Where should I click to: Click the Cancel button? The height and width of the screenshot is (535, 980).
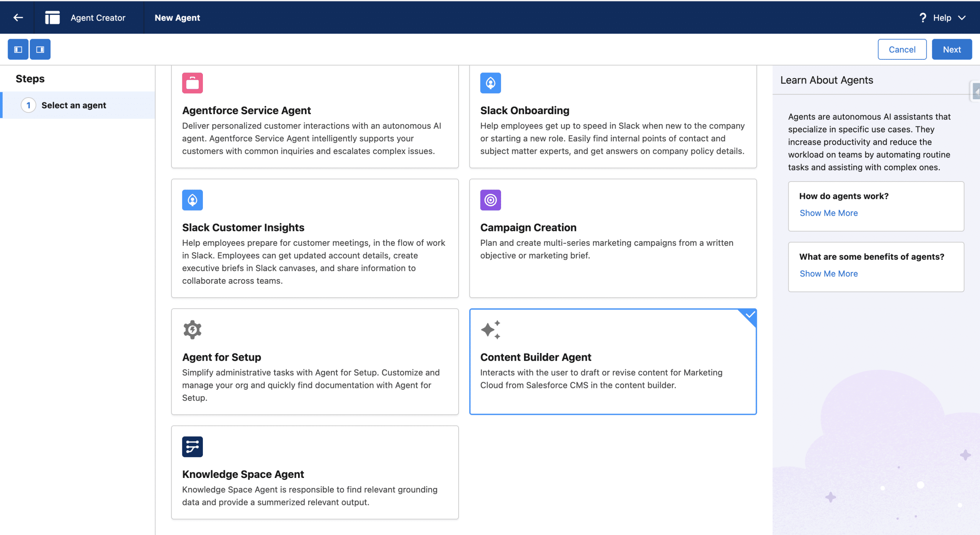coord(902,49)
